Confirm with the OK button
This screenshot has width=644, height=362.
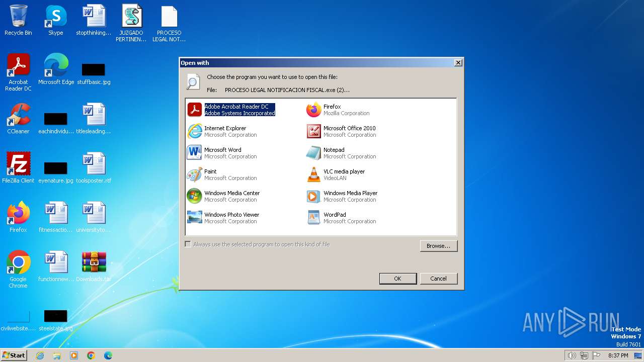tap(397, 279)
